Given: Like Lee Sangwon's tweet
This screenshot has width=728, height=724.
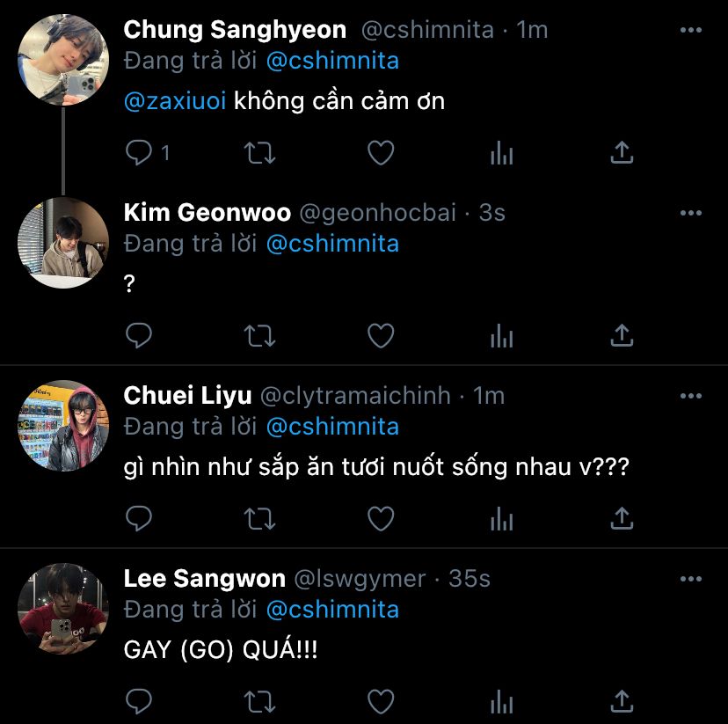Looking at the screenshot, I should point(380,701).
